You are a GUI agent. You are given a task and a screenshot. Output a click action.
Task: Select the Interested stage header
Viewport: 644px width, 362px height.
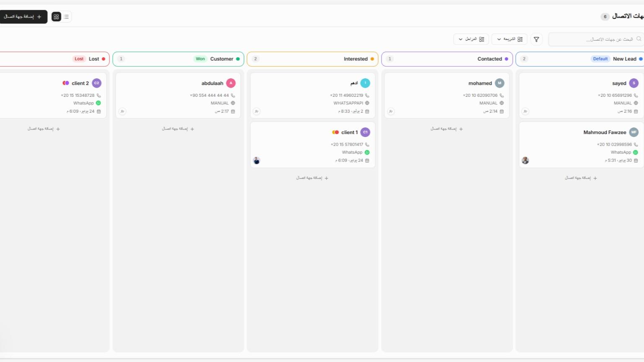(x=312, y=59)
